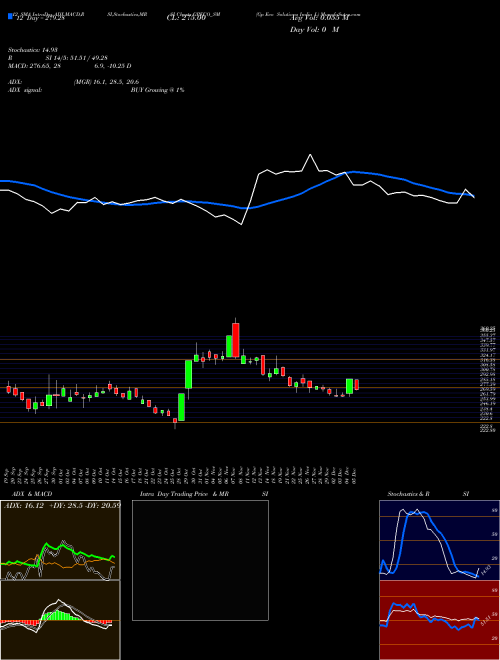Select the 'Stochastics: 14.93' reading

(32, 50)
